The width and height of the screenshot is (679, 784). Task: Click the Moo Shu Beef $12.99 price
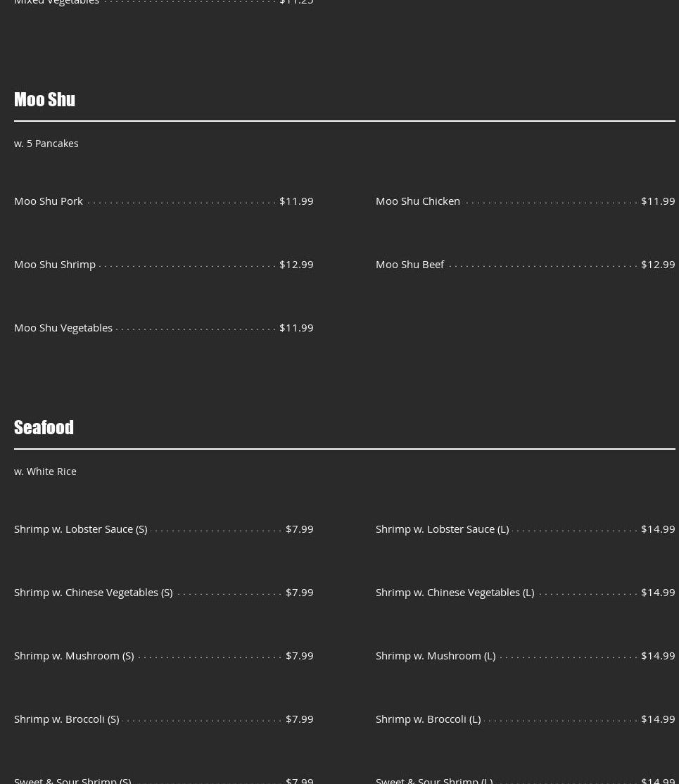pos(658,264)
